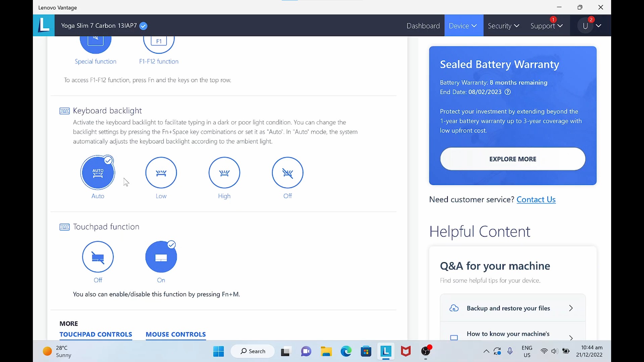The width and height of the screenshot is (644, 362).
Task: Click the verified checkmark beside device name
Action: (143, 26)
